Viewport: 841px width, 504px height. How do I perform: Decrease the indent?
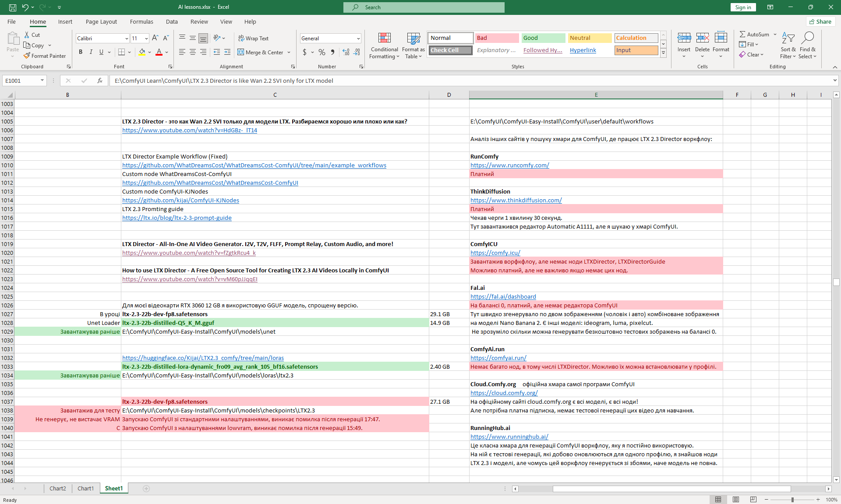point(217,52)
